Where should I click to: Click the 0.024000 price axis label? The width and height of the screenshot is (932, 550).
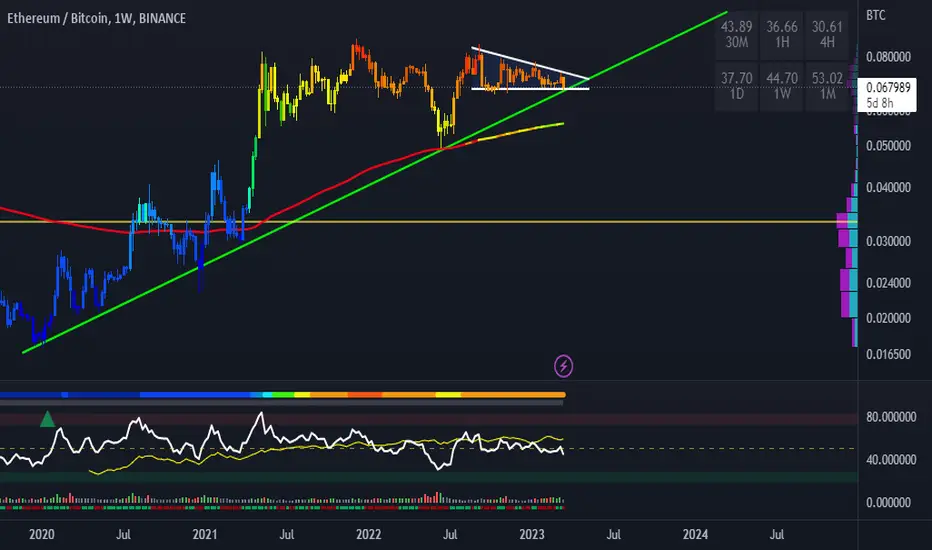(x=888, y=283)
